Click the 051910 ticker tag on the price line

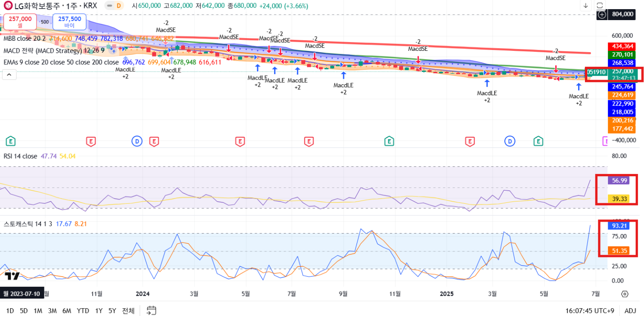pyautogui.click(x=596, y=72)
